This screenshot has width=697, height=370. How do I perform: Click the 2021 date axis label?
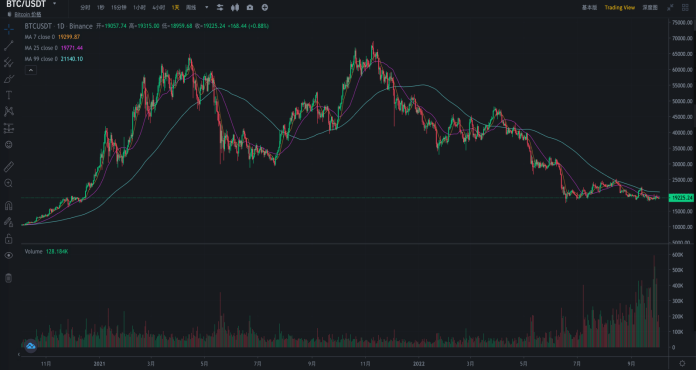click(100, 364)
